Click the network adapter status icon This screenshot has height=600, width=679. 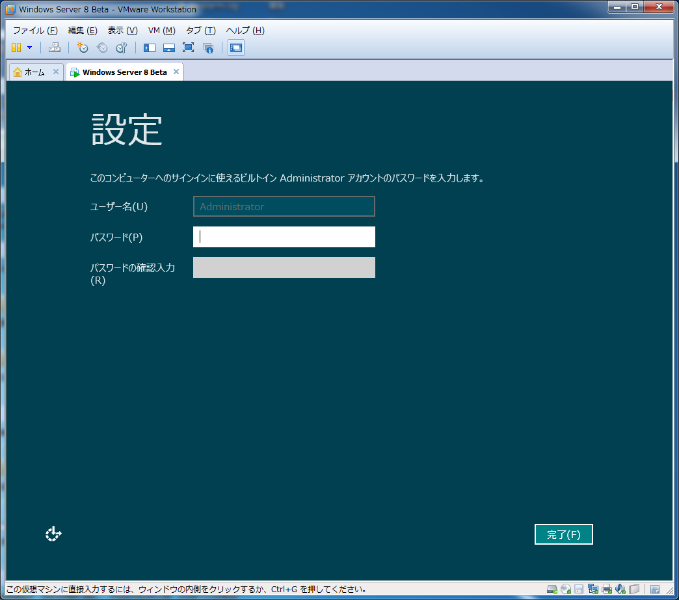[593, 589]
